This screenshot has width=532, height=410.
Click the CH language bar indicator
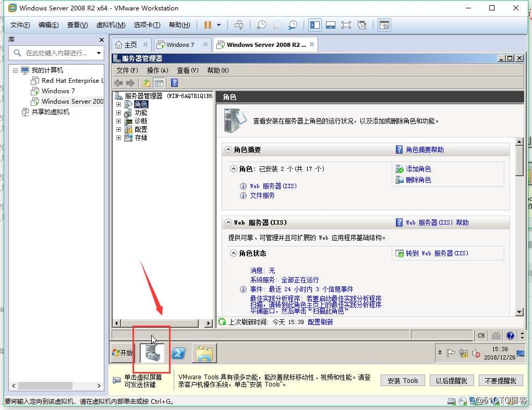click(481, 336)
